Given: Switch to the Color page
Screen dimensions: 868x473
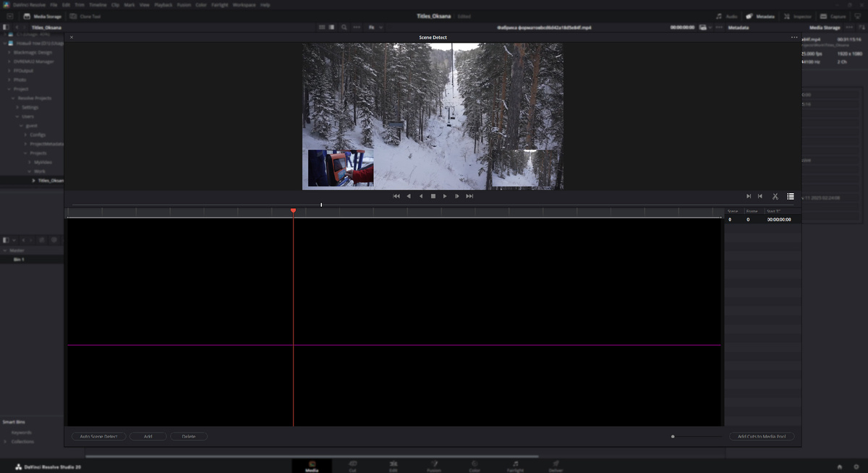Looking at the screenshot, I should 475,466.
